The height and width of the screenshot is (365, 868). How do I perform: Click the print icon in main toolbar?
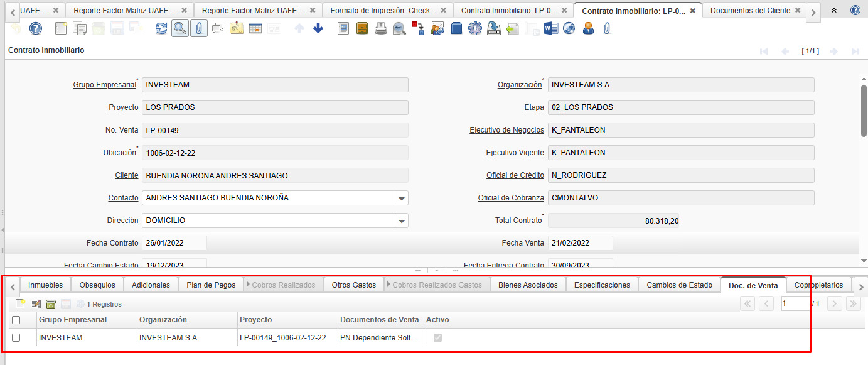pyautogui.click(x=380, y=28)
